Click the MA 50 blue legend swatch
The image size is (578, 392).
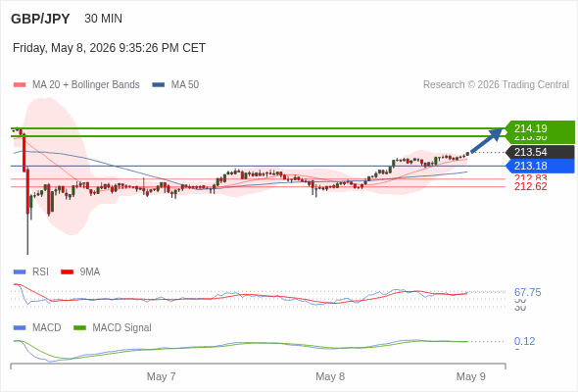pos(159,85)
